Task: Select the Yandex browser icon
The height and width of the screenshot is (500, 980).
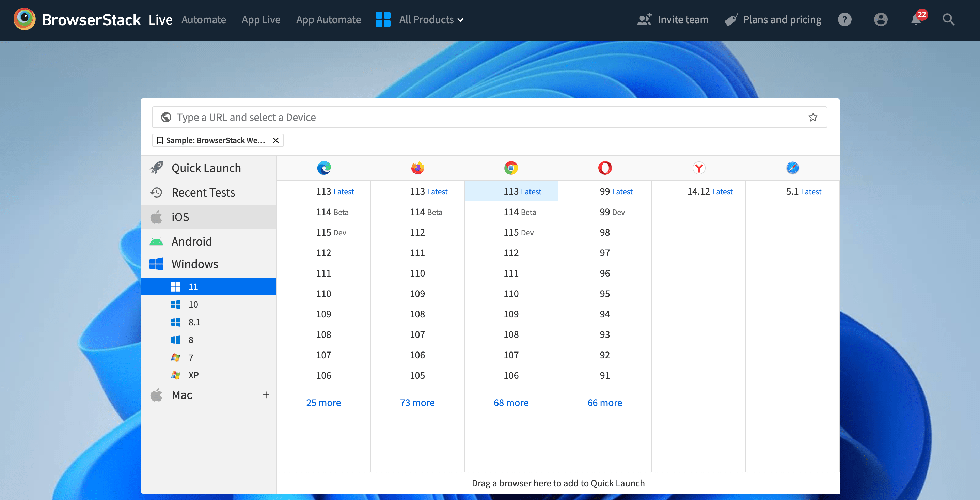Action: pos(698,168)
